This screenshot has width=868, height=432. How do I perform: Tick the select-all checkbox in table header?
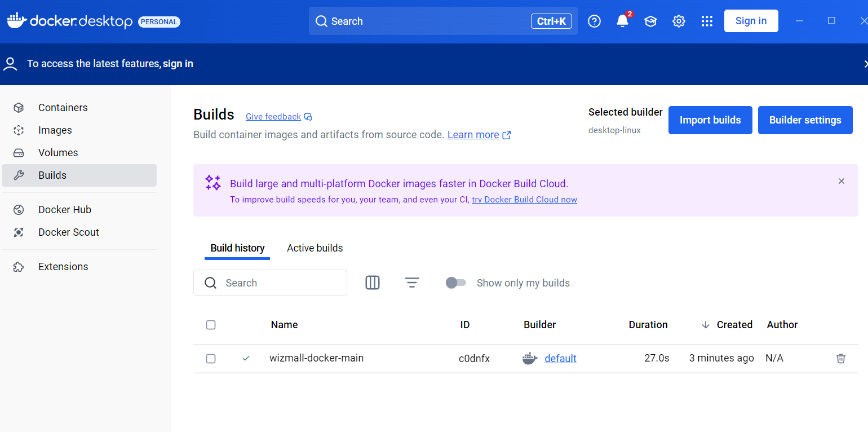tap(211, 325)
